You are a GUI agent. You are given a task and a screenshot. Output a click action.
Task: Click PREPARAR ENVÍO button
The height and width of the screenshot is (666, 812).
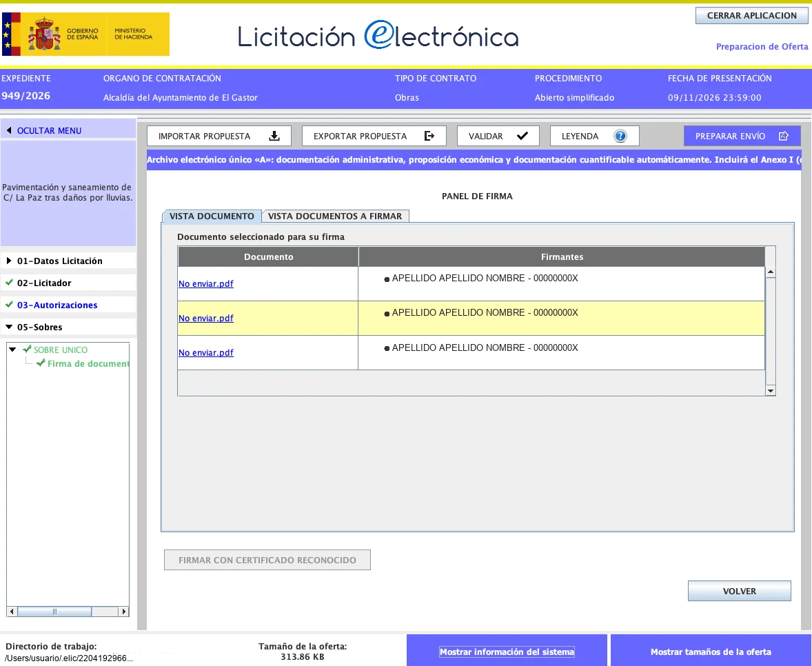coord(742,137)
